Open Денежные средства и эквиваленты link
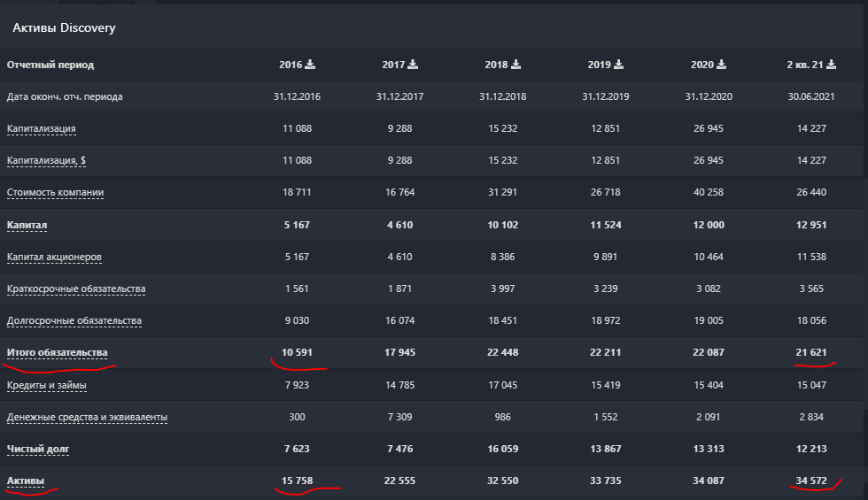Viewport: 868px width, 500px height. point(87,417)
